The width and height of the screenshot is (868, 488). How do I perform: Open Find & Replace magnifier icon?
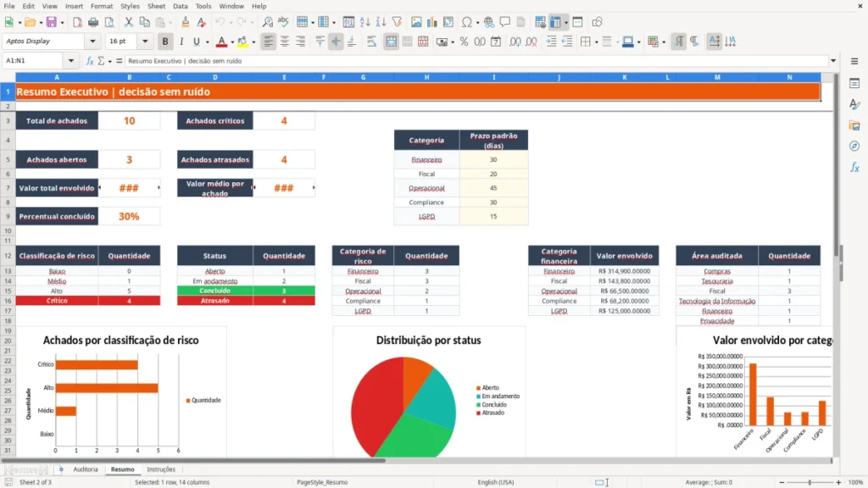[267, 22]
